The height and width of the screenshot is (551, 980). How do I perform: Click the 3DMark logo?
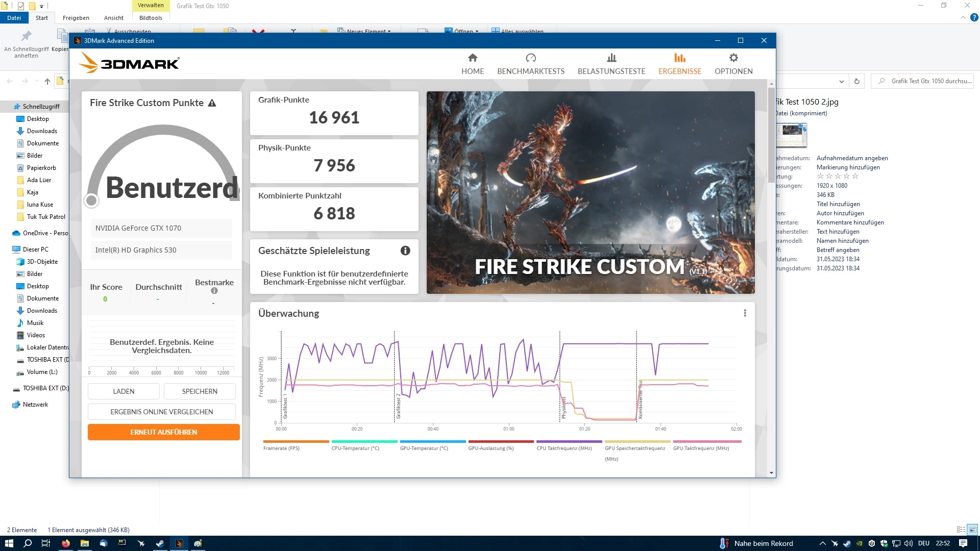point(129,63)
